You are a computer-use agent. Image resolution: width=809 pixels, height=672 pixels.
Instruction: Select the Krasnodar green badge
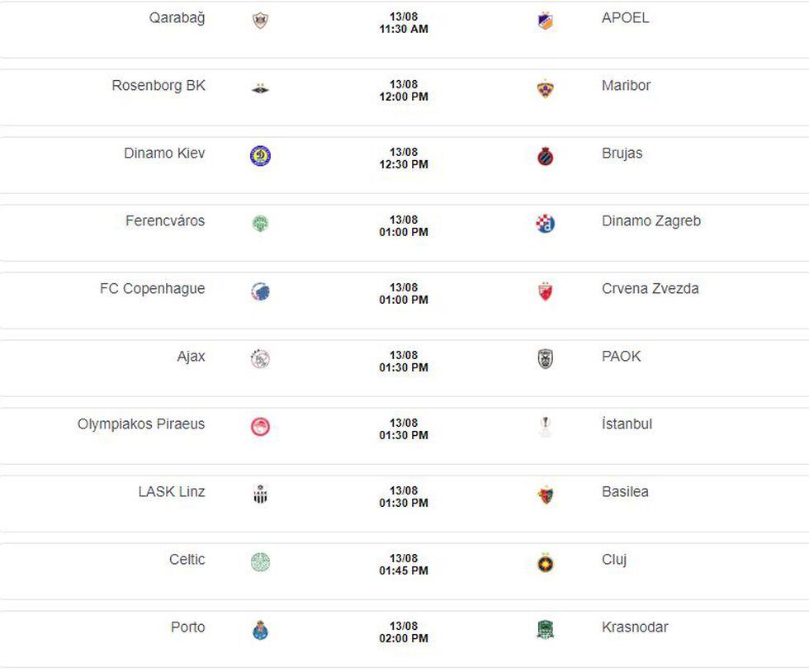coord(545,630)
